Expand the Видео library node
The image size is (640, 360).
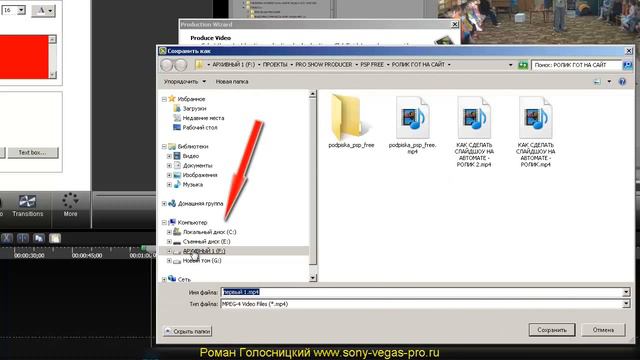click(169, 156)
